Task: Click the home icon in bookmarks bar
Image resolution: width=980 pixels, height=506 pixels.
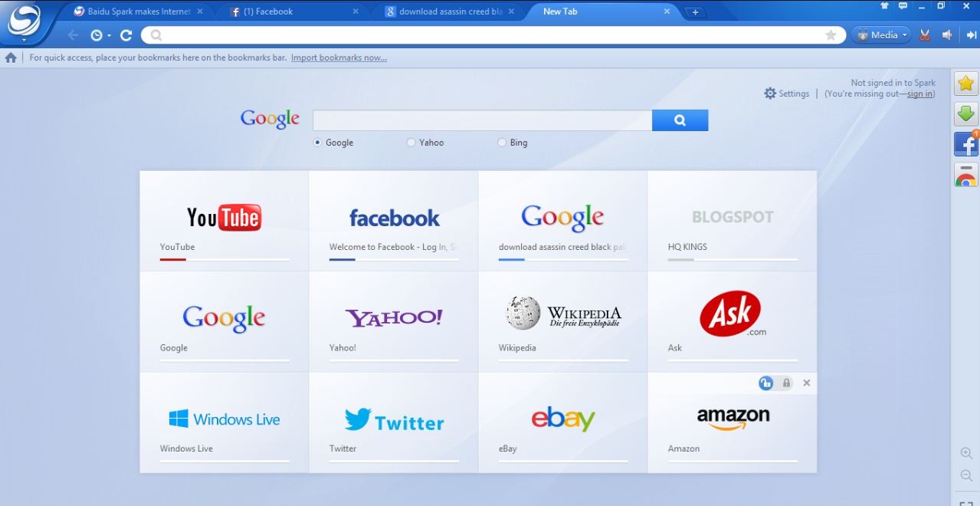Action: (11, 58)
